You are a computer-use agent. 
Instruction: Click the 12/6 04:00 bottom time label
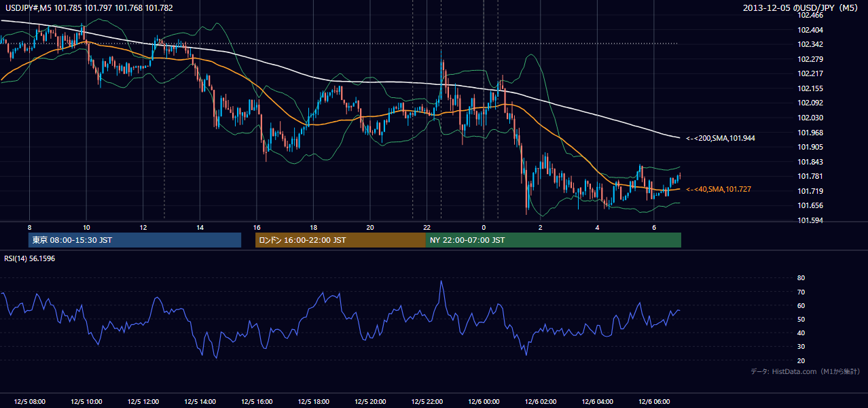tap(597, 402)
